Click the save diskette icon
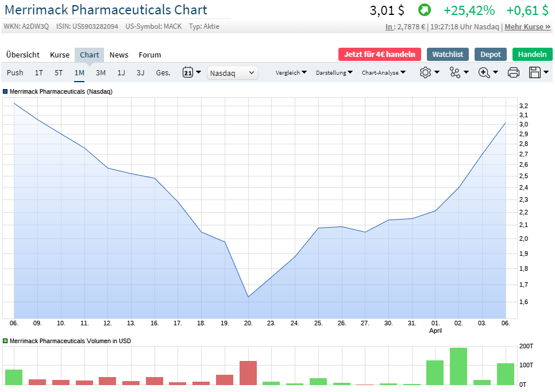Image resolution: width=555 pixels, height=392 pixels. 539,72
